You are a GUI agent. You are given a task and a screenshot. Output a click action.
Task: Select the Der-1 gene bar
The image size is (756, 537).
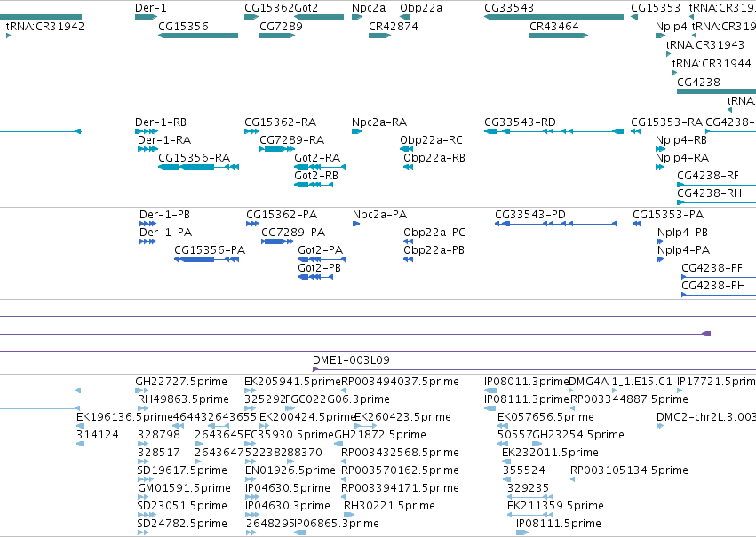pos(146,17)
